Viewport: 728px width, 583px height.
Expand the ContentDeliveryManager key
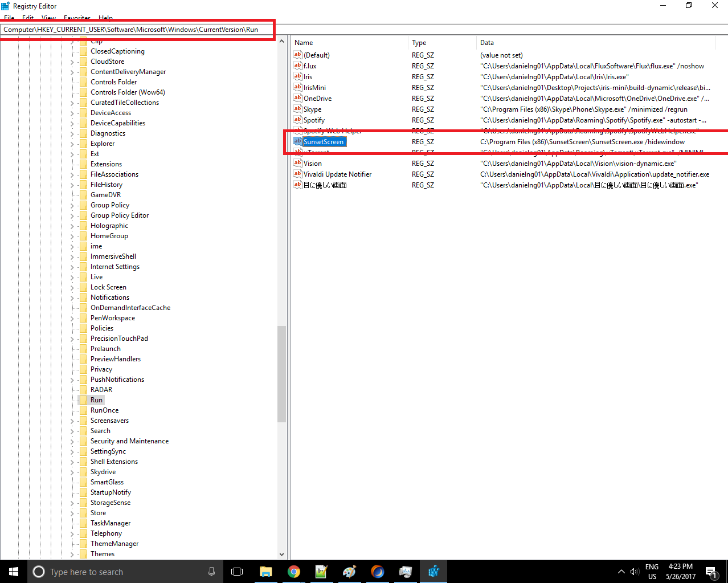pos(72,72)
